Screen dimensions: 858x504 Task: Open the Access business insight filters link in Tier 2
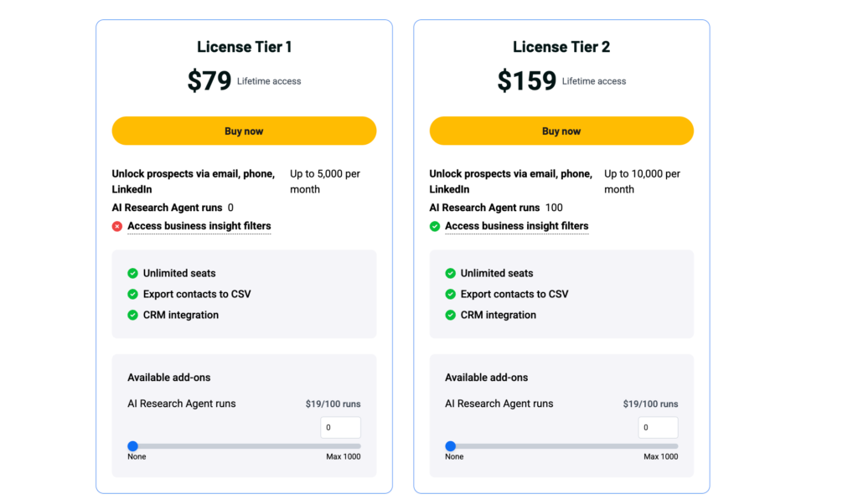coord(516,226)
